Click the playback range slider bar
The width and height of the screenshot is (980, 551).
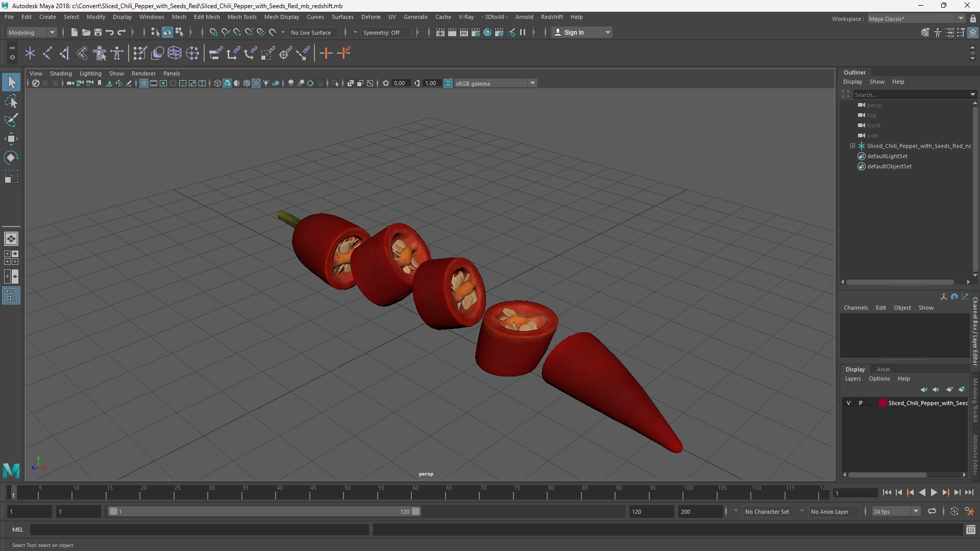tap(264, 511)
